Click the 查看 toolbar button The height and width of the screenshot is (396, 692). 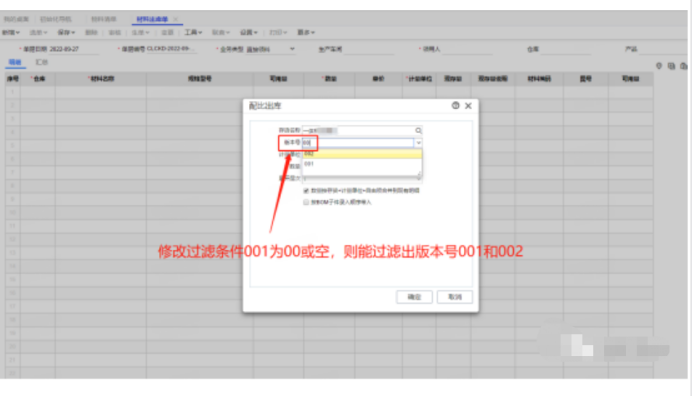(x=167, y=32)
